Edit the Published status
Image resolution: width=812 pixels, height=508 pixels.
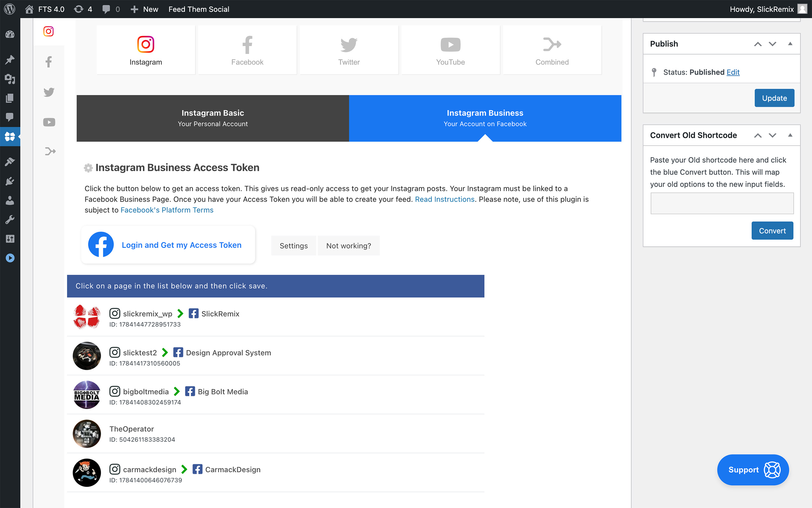coord(733,72)
